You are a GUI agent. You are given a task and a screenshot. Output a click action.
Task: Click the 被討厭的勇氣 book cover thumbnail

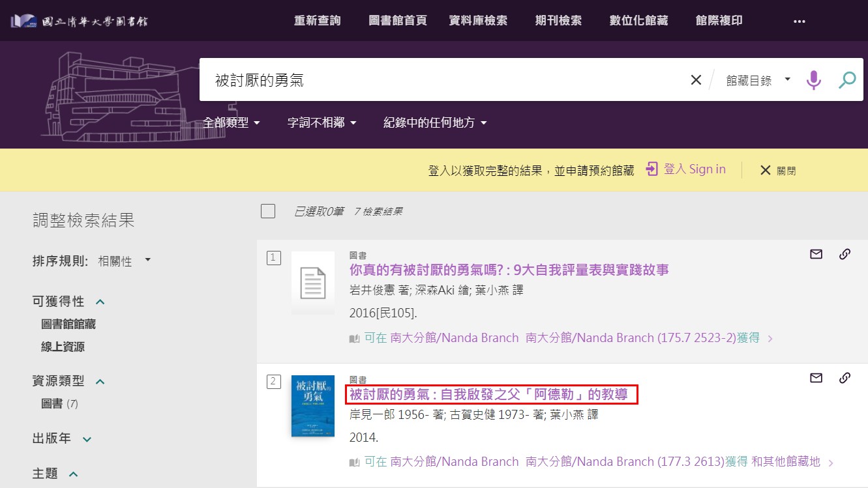click(x=313, y=406)
